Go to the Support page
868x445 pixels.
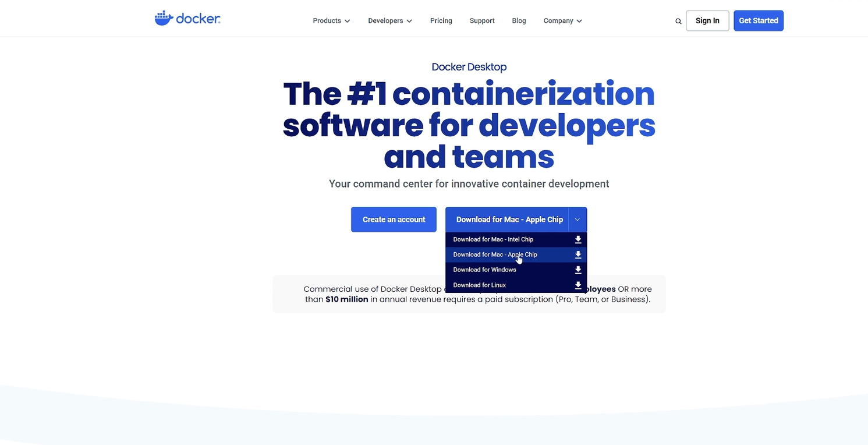coord(482,21)
